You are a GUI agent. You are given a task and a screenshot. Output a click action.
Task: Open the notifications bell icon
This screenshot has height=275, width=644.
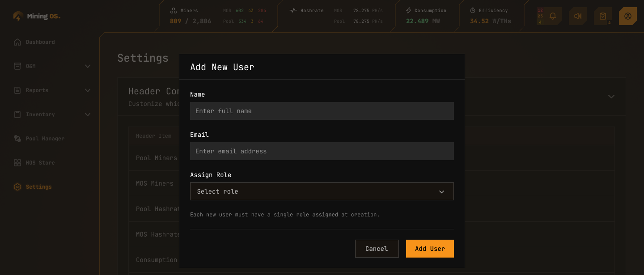coord(553,16)
